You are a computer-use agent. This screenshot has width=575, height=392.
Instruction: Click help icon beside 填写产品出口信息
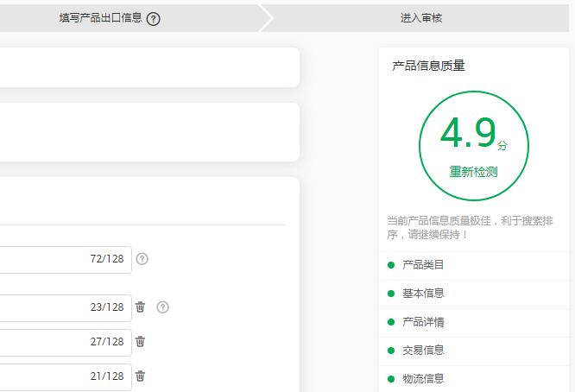154,19
